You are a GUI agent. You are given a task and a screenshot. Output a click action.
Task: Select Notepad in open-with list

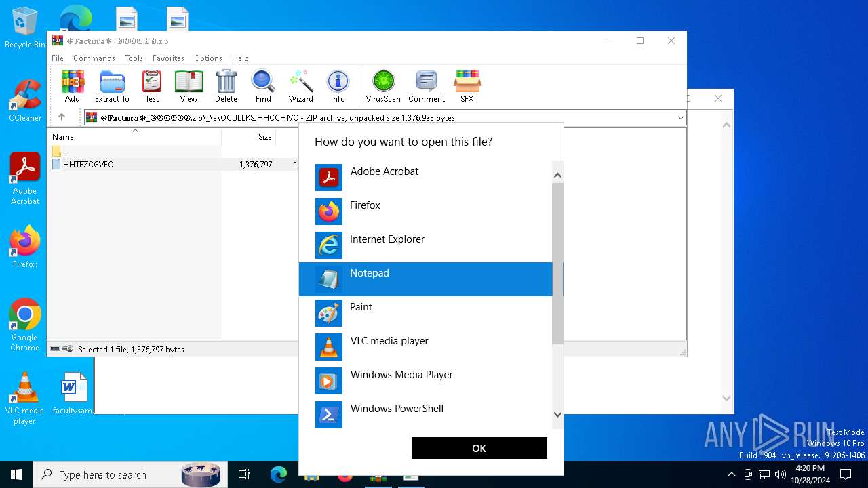(x=426, y=279)
